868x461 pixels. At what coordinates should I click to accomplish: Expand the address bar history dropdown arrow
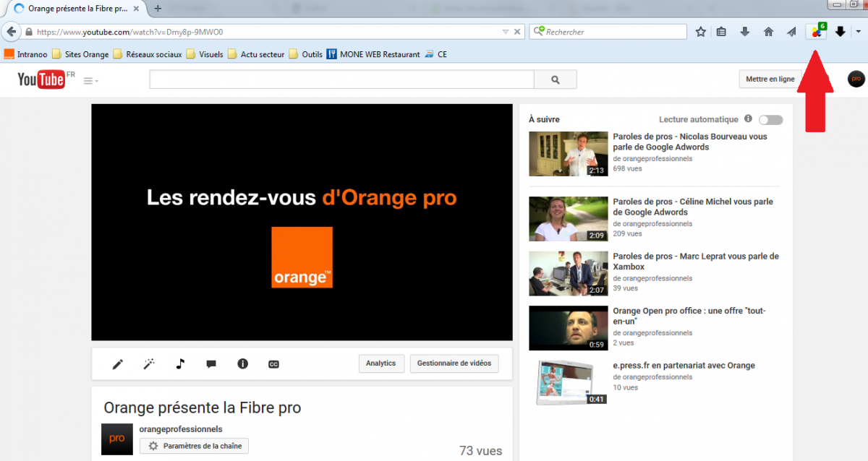point(506,32)
